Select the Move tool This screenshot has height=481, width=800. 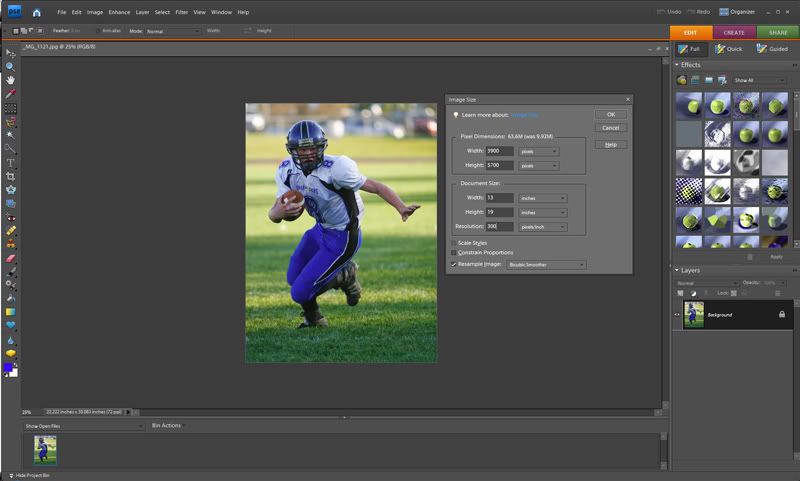10,52
